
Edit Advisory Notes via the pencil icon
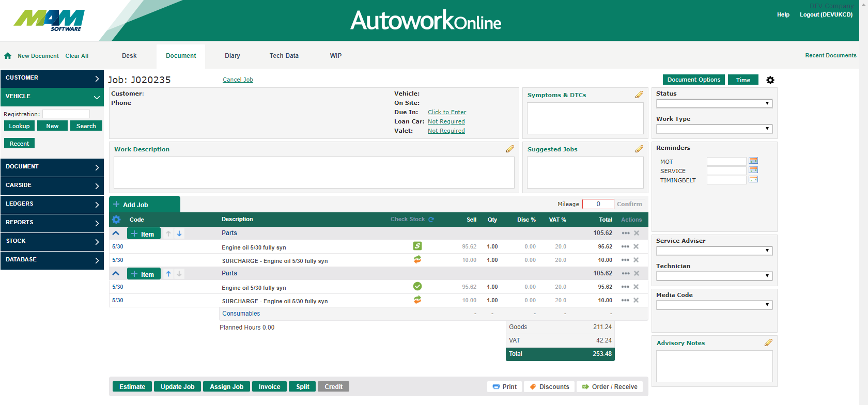(x=768, y=343)
